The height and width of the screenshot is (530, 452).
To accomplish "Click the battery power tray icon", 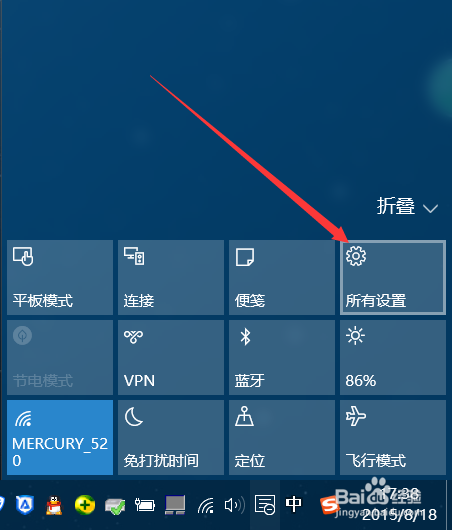I will (145, 505).
